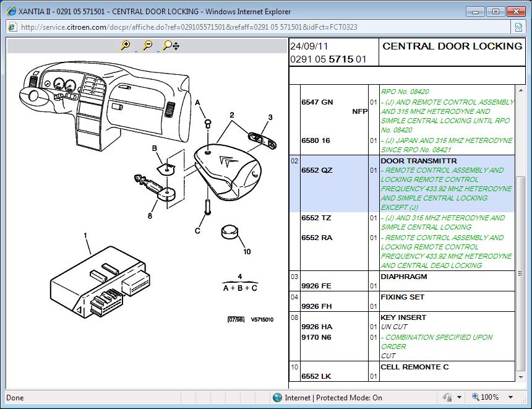This screenshot has width=532, height=409.
Task: Click the Internet Explorer logo in title bar
Action: 11,11
